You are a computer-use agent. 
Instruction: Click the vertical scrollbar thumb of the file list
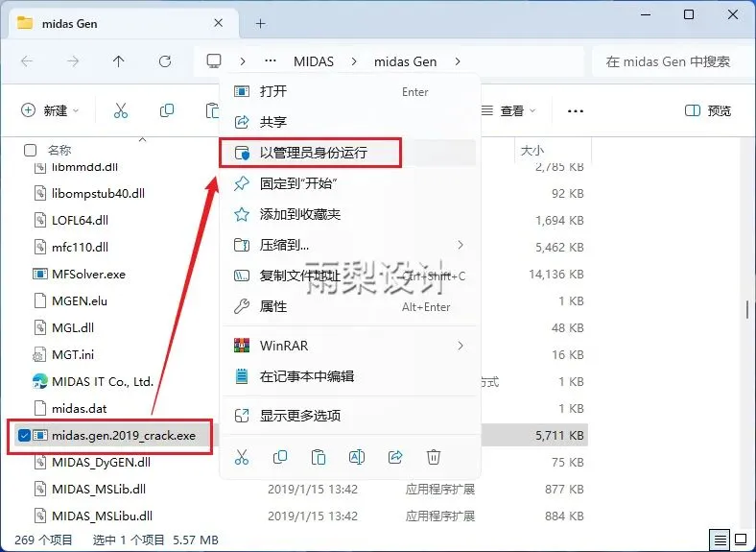point(747,309)
